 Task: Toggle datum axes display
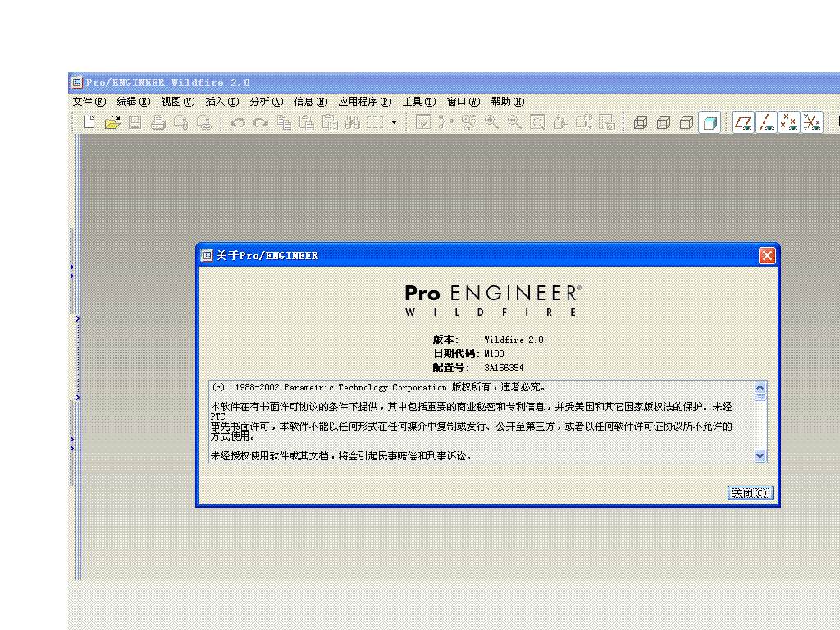766,123
